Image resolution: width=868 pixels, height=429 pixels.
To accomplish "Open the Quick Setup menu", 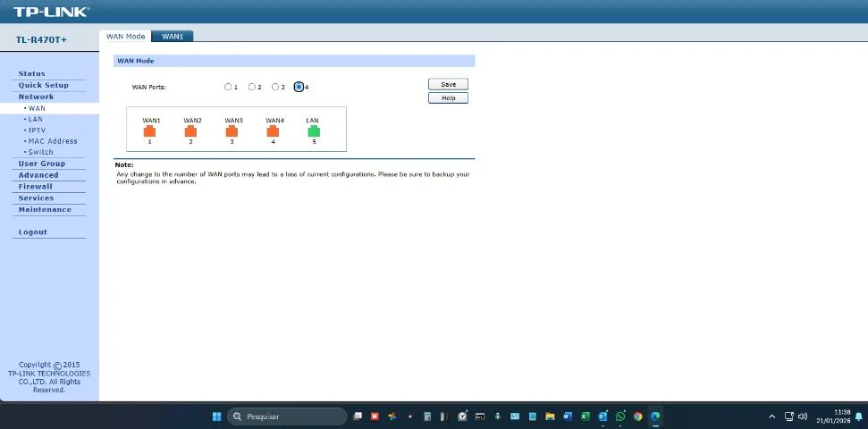I will coord(44,85).
